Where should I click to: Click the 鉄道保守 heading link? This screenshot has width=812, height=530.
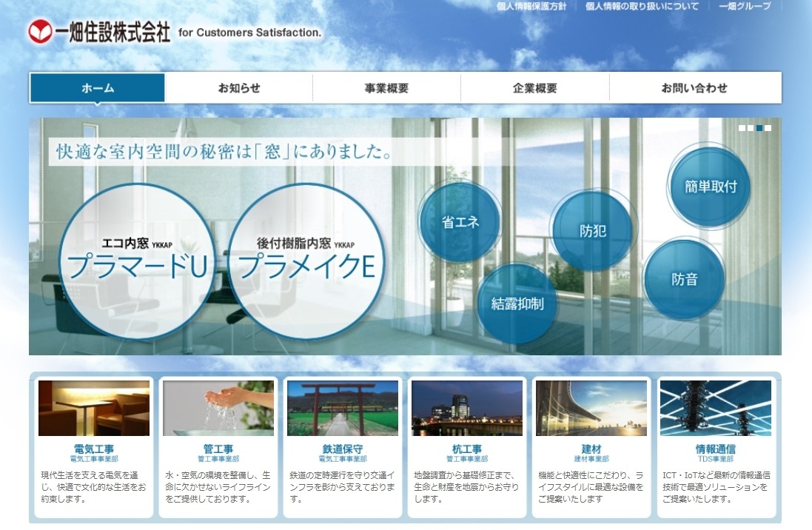tap(343, 449)
